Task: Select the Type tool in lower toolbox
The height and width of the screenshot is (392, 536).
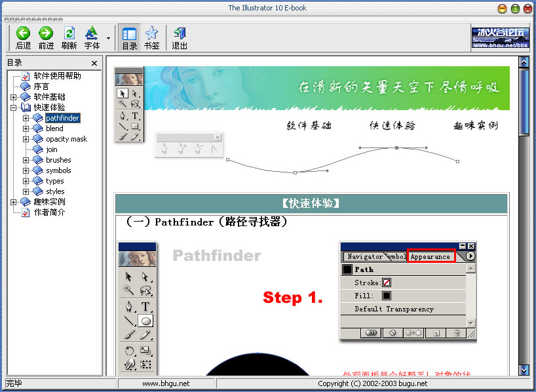Action: (x=145, y=306)
